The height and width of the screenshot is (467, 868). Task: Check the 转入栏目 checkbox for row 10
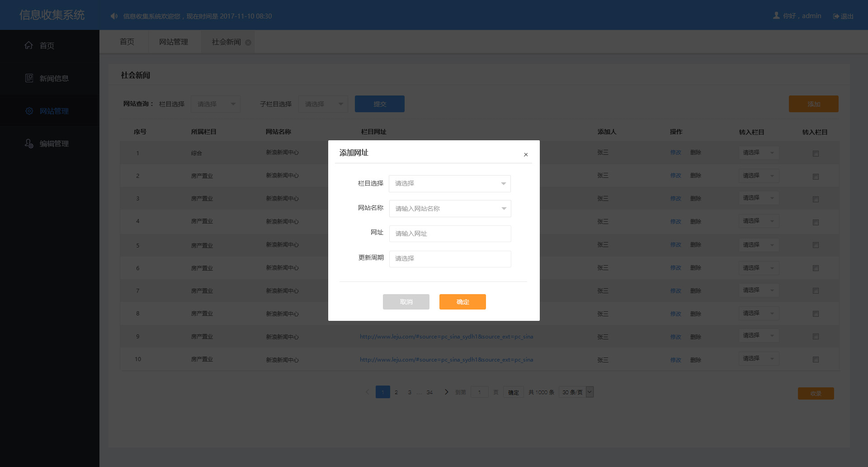[816, 359]
